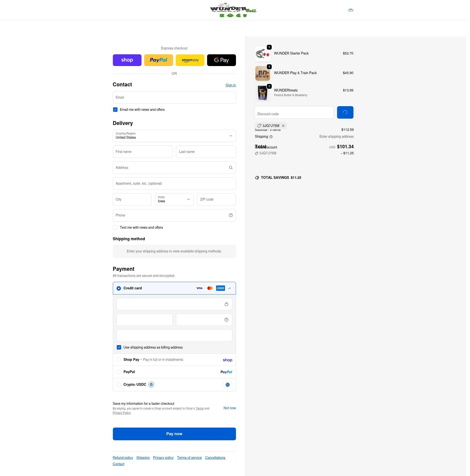The height and width of the screenshot is (476, 470).
Task: Click the total savings tag icon
Action: pos(257,178)
